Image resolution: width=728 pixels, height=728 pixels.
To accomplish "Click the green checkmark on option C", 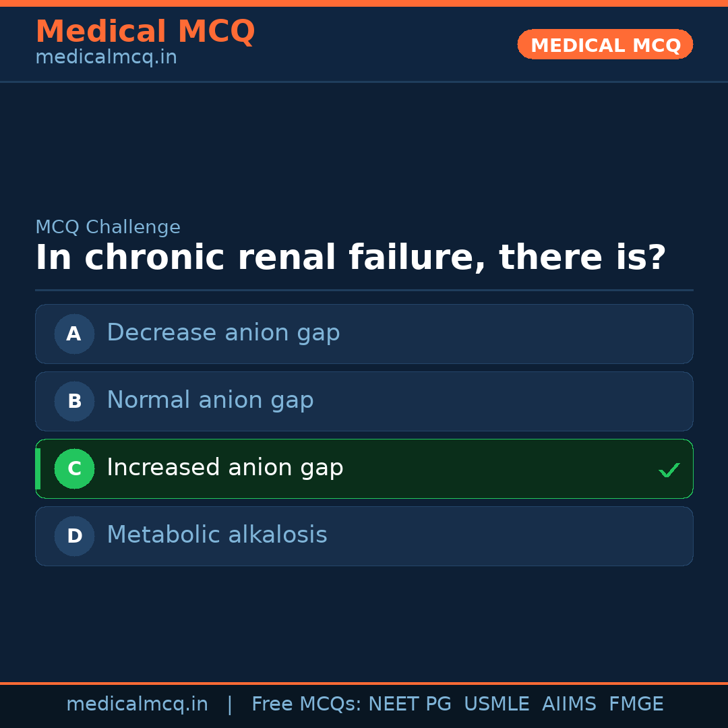I will tap(669, 470).
